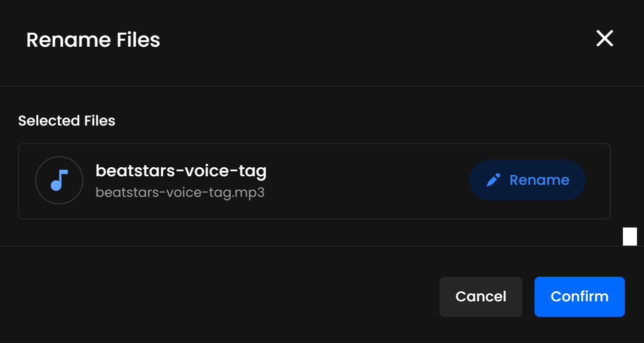Click the blue Confirm button label
Screen dimensions: 644x343
(x=579, y=297)
